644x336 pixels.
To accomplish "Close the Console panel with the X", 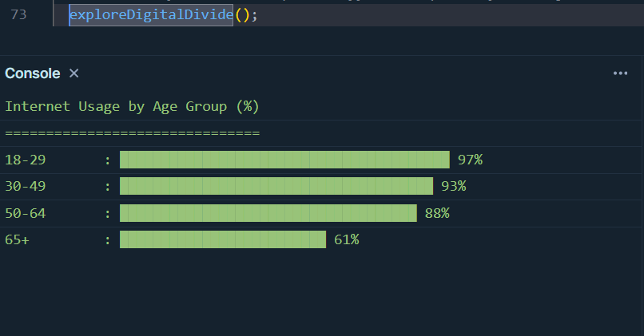I will pos(74,73).
